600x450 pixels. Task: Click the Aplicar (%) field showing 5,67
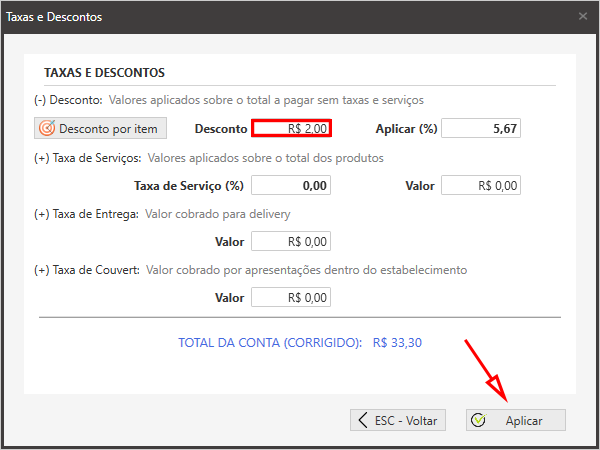pos(481,128)
